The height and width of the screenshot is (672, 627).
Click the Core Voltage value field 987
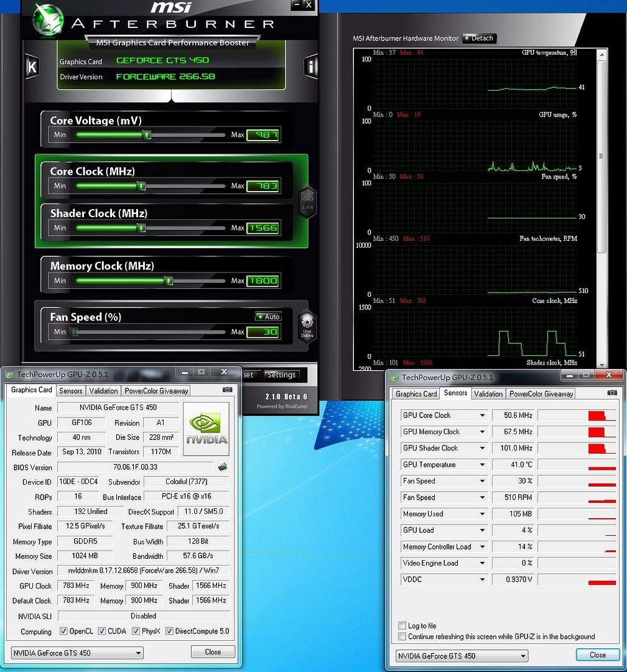pyautogui.click(x=264, y=135)
